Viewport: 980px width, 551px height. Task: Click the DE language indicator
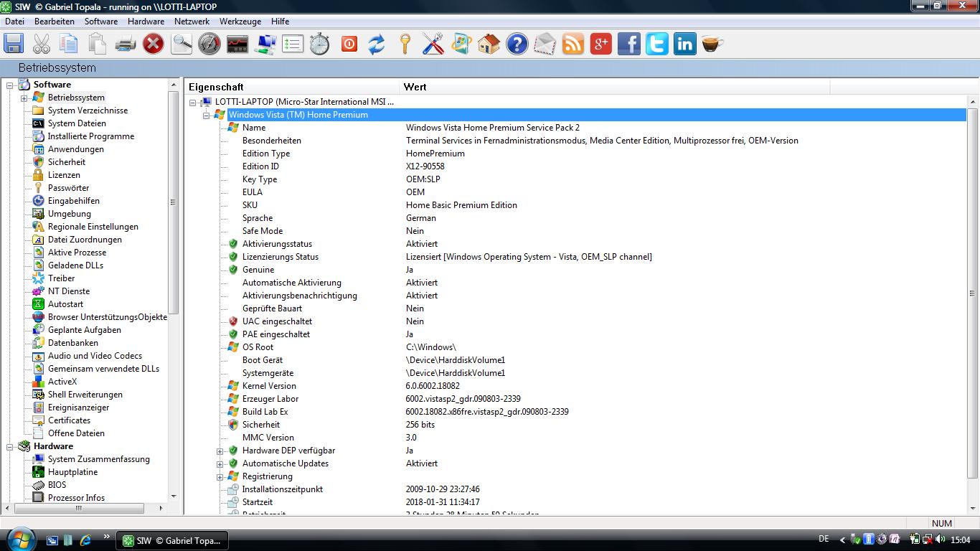824,540
